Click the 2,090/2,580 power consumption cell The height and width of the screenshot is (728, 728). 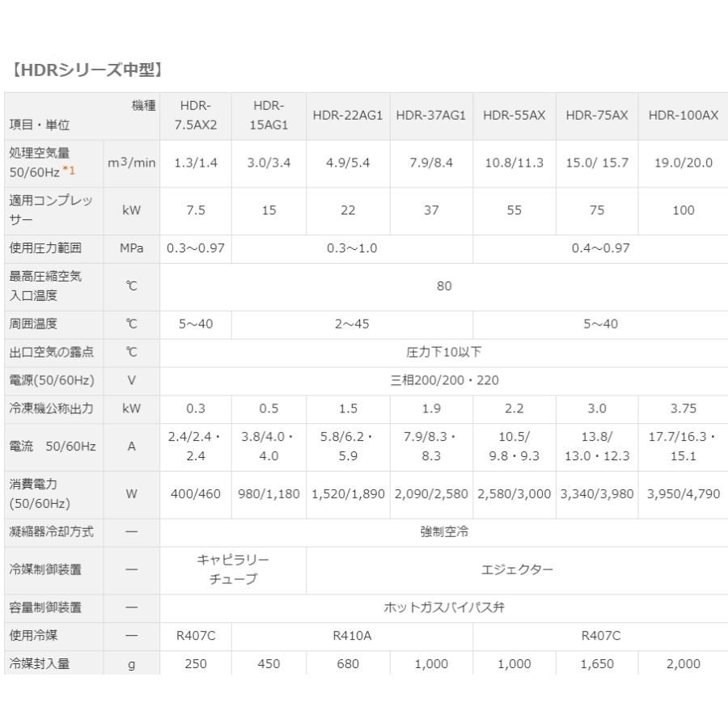pos(431,494)
